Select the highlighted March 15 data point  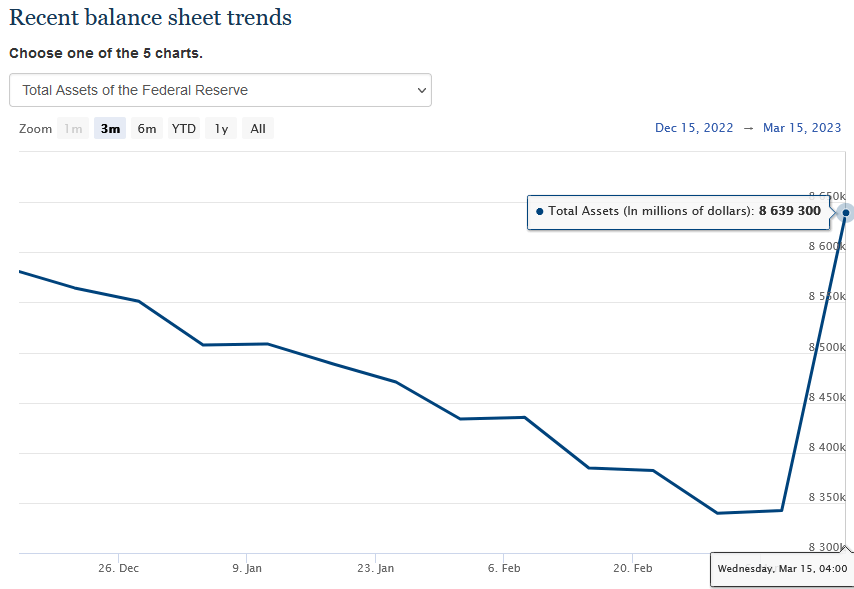[x=845, y=213]
